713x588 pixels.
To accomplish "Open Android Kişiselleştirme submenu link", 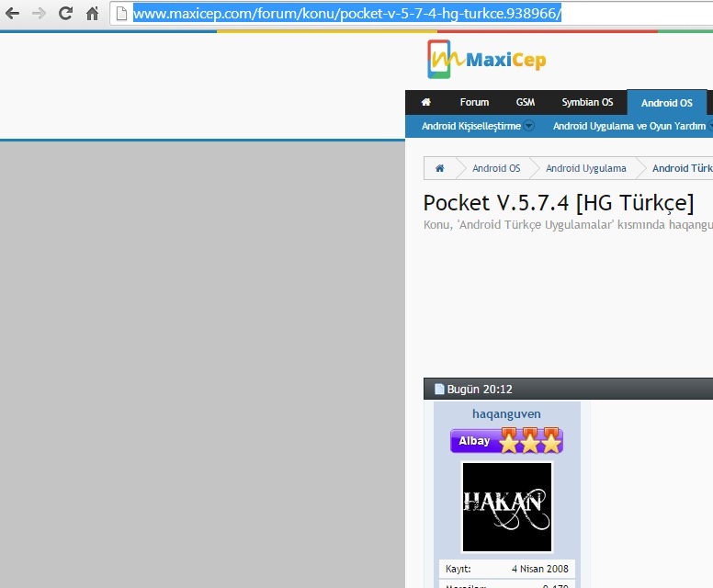I will pyautogui.click(x=471, y=126).
